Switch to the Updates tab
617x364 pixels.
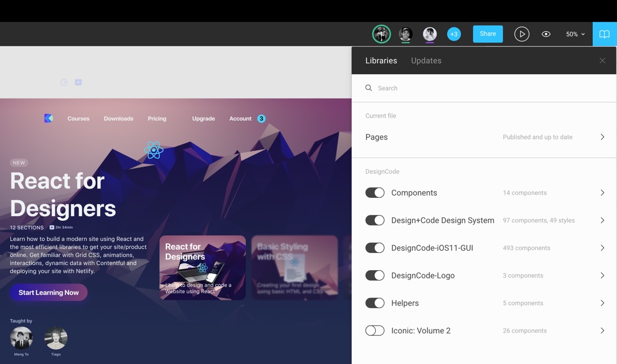point(426,60)
